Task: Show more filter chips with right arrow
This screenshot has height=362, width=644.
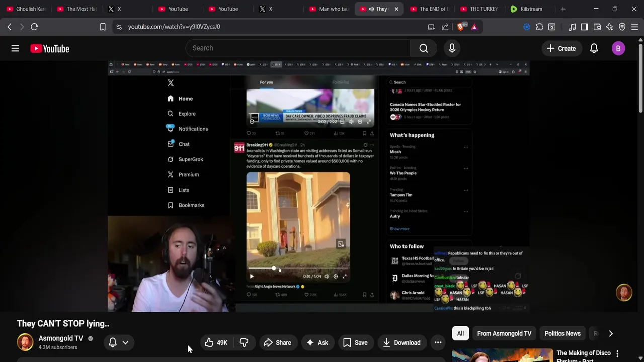Action: point(611,333)
